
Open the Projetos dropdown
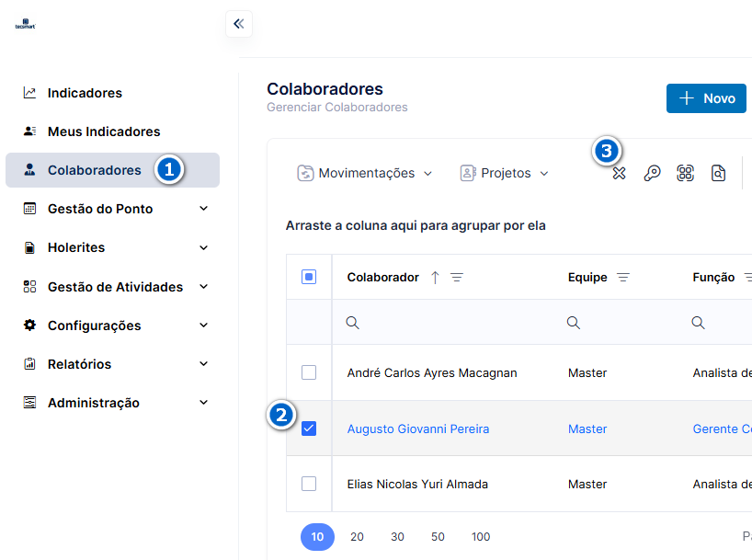tap(505, 173)
